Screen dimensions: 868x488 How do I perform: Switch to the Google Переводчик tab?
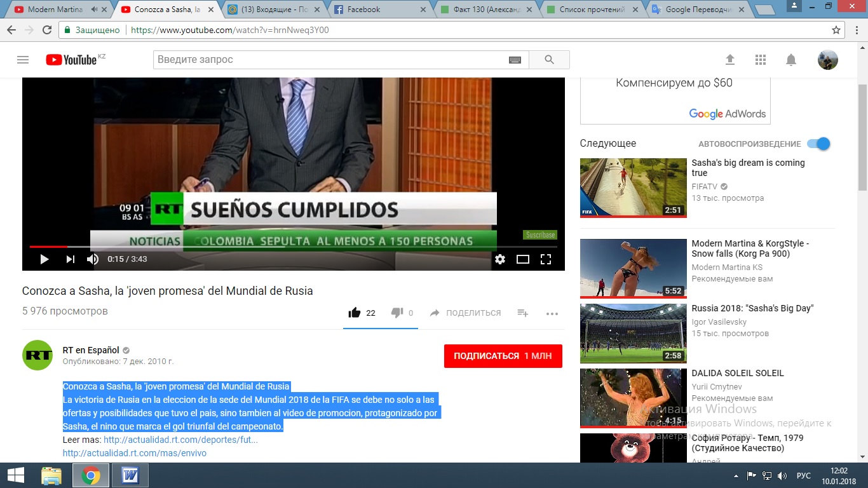(x=698, y=10)
